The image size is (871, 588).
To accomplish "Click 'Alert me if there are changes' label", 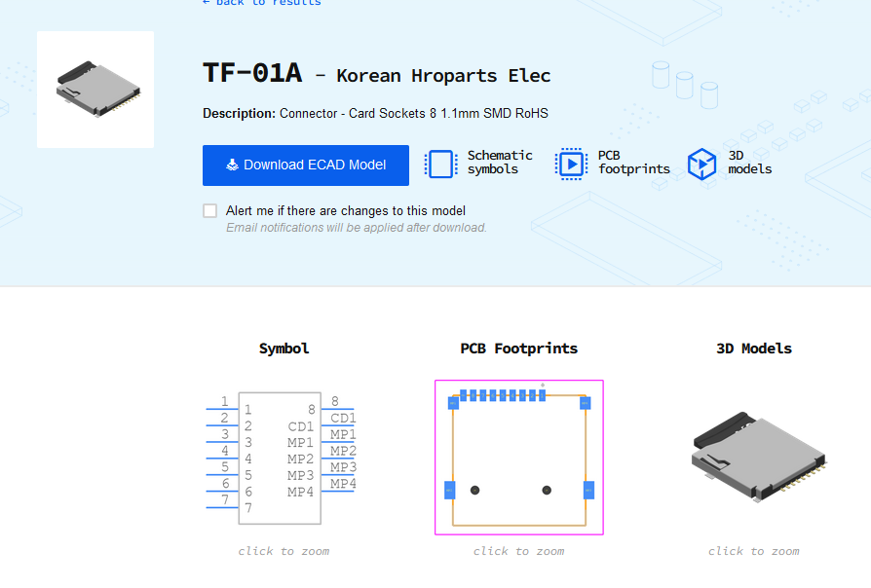I will point(346,211).
